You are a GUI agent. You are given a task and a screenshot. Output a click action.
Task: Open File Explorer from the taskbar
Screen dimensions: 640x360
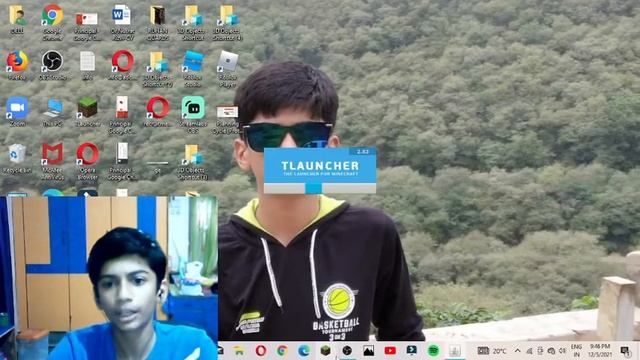coord(239,351)
